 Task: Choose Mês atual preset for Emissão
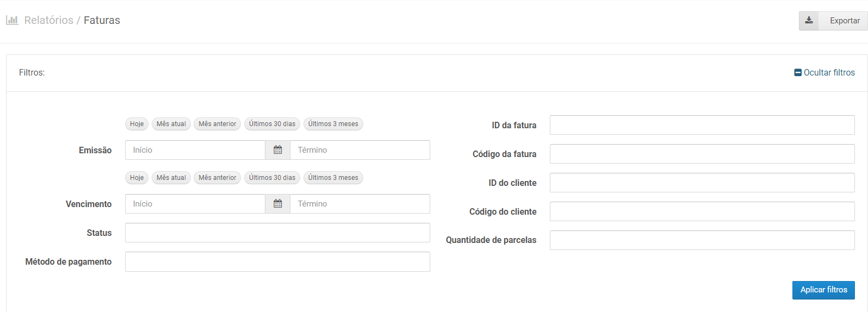tap(171, 124)
